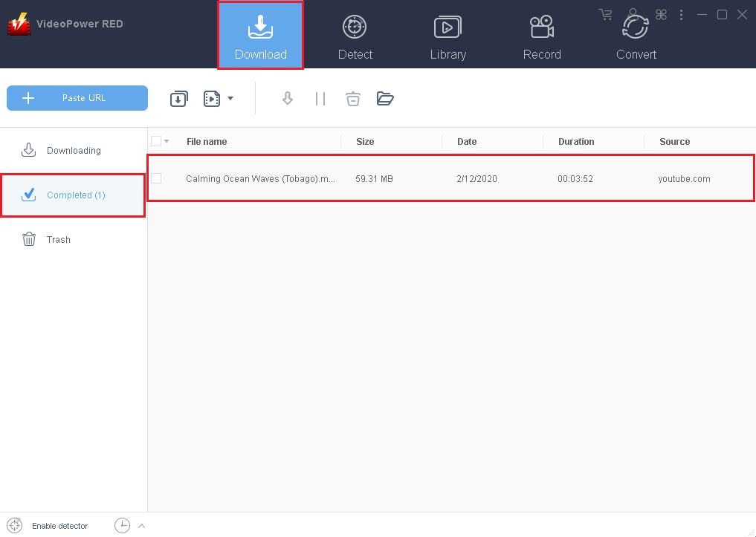The image size is (756, 537).
Task: Open the three-dot options menu
Action: pos(681,15)
